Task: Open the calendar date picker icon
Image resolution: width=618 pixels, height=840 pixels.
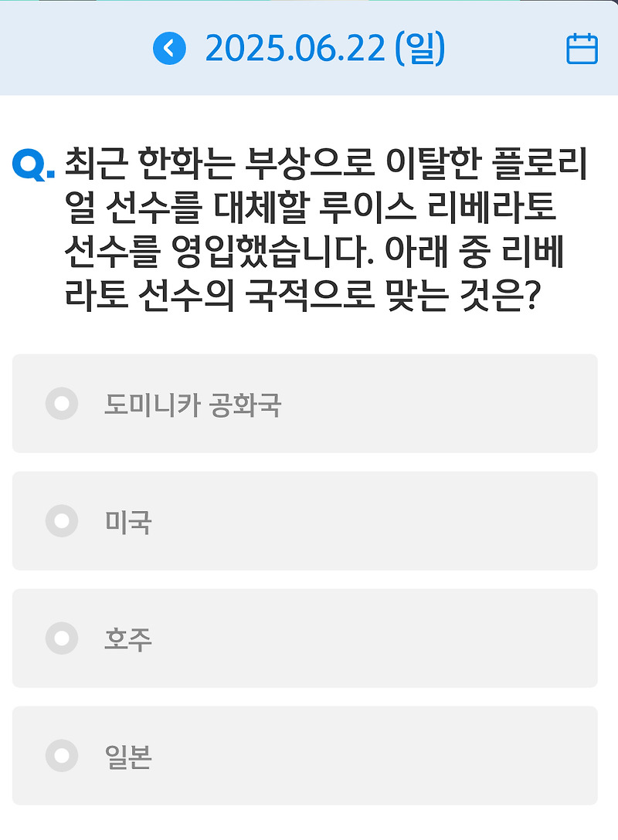Action: pos(582,49)
